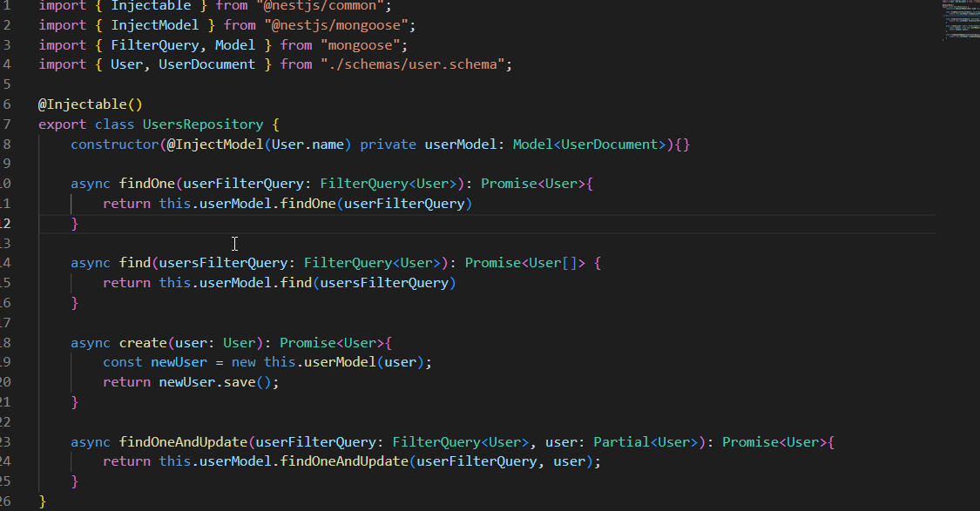Click the constructor keyword
Screen dimensions: 980x511
point(115,145)
